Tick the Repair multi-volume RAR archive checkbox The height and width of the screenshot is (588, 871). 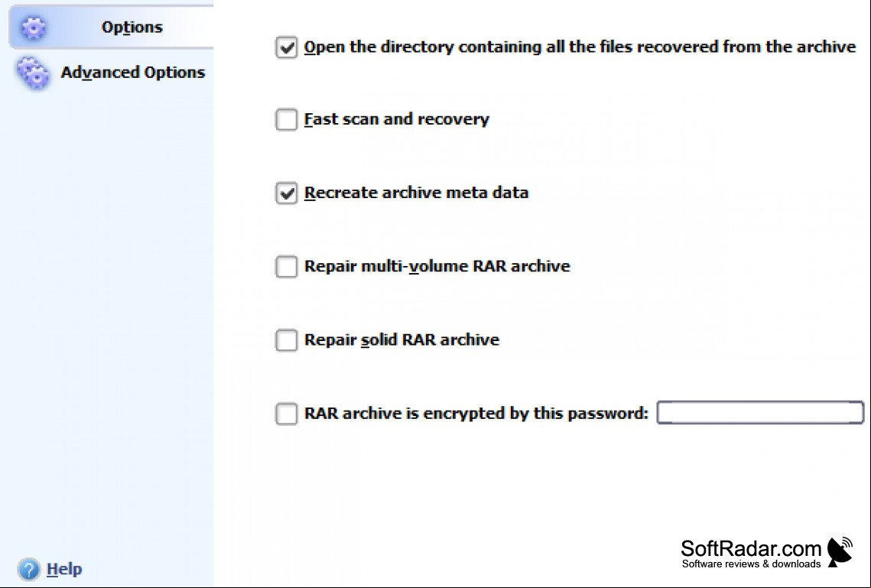coord(287,267)
